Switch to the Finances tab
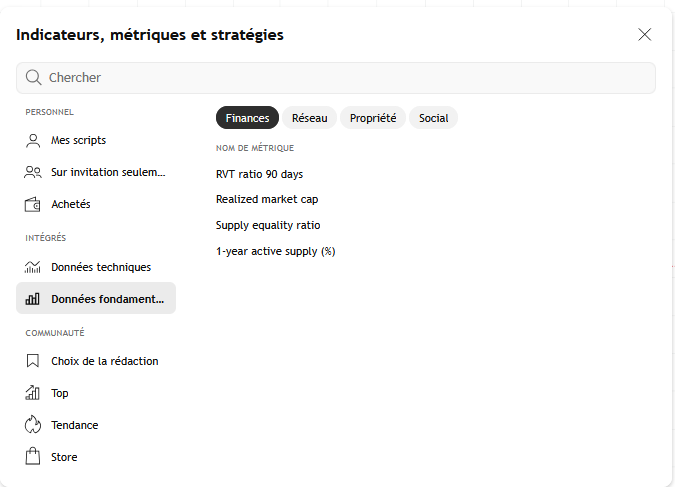The width and height of the screenshot is (675, 487). (x=247, y=118)
